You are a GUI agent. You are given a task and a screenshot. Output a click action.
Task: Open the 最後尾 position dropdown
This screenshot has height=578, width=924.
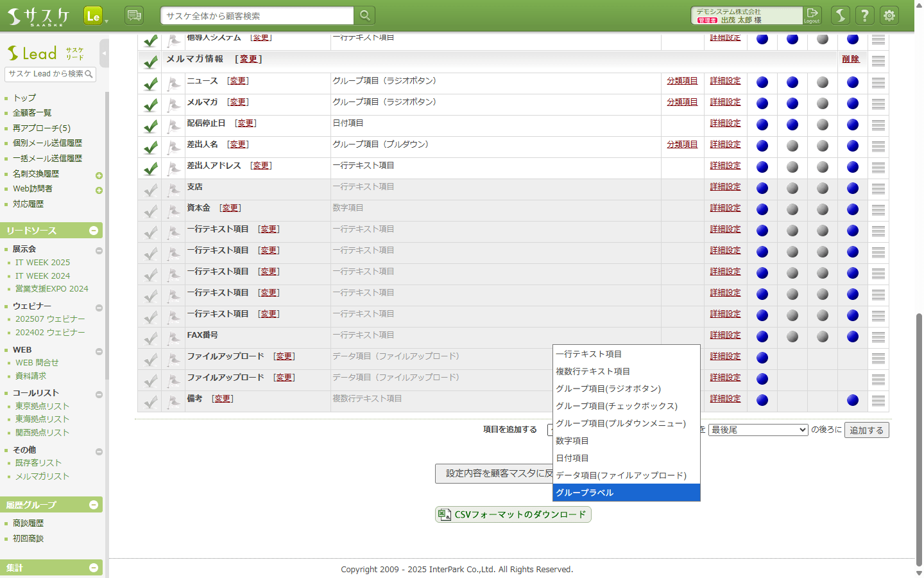758,430
